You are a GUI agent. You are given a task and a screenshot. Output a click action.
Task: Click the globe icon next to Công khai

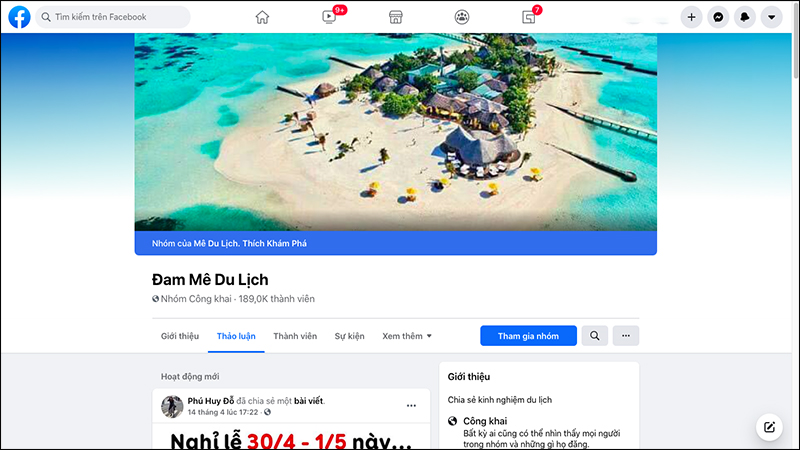point(453,421)
